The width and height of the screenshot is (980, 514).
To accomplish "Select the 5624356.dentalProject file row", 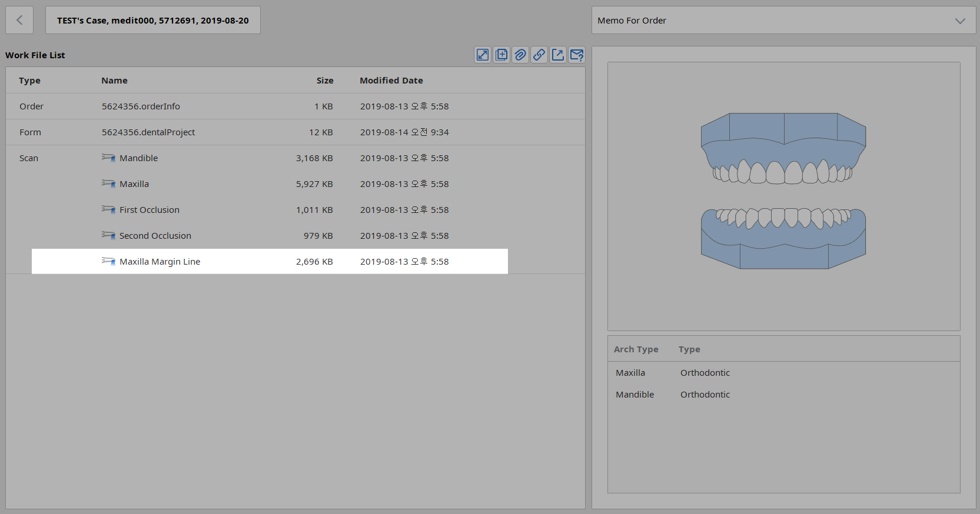I will [295, 132].
